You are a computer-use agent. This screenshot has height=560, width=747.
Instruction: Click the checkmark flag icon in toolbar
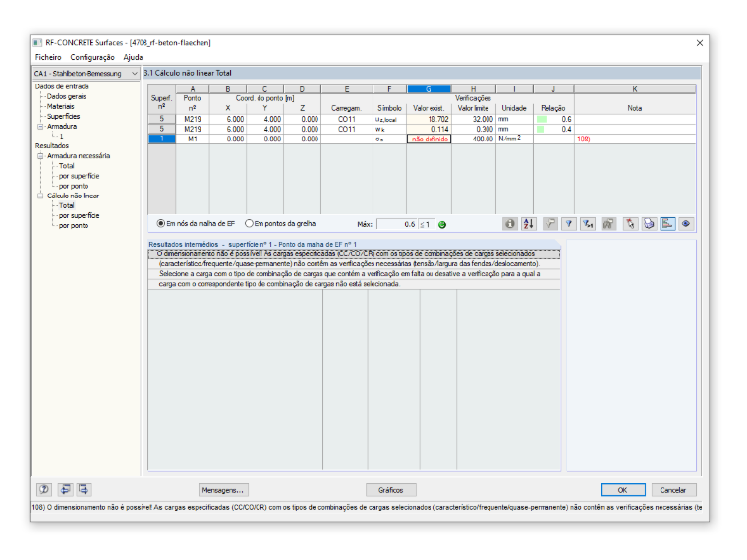(550, 224)
